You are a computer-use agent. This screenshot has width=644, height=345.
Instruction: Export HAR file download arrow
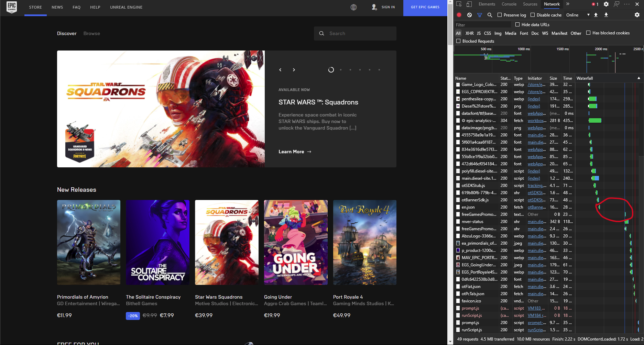606,15
